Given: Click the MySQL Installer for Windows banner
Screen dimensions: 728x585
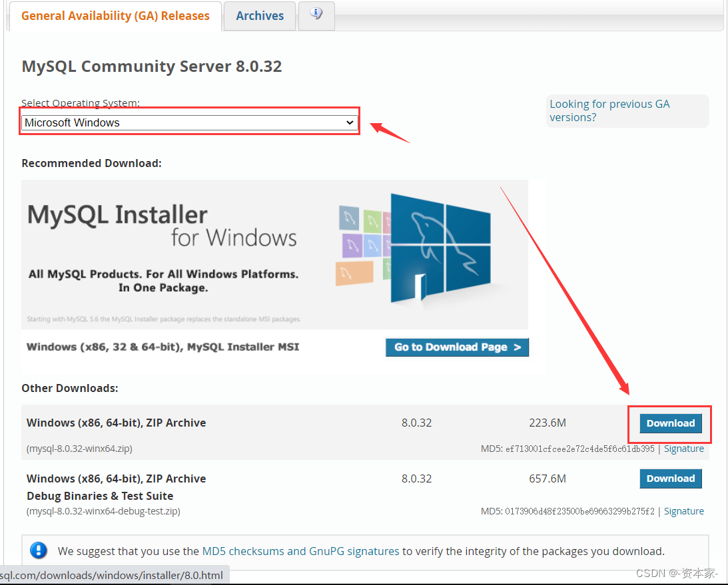Looking at the screenshot, I should (274, 255).
